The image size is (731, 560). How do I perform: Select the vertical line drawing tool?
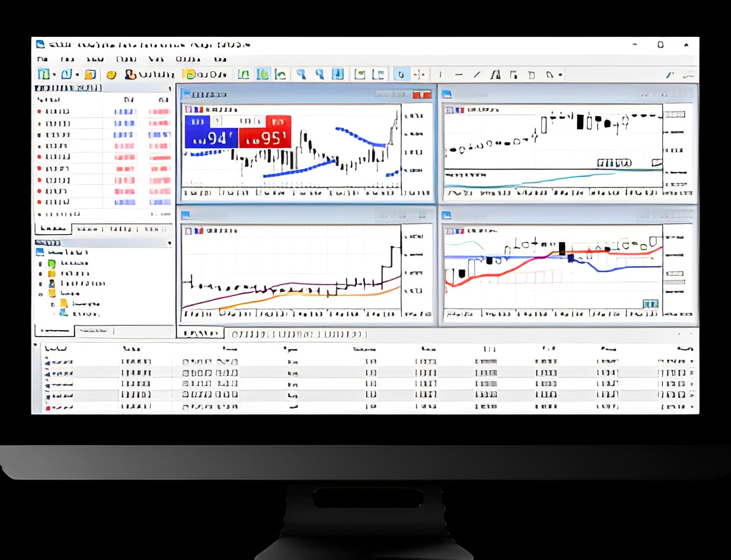click(440, 75)
